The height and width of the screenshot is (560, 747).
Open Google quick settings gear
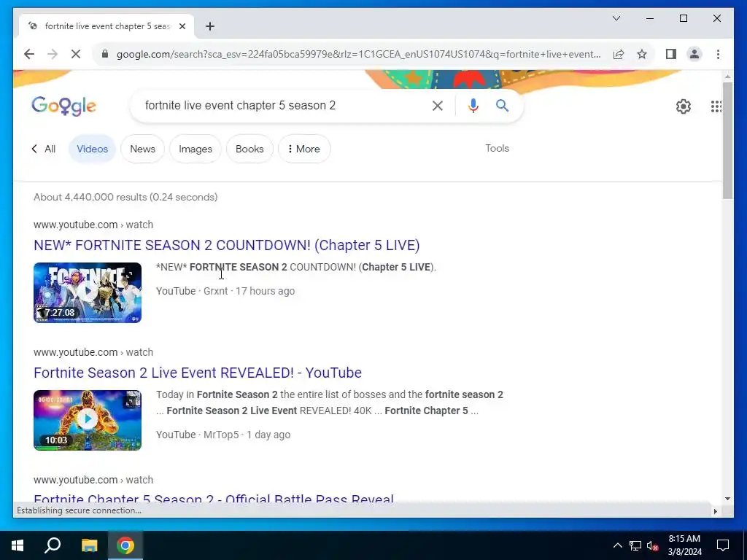tap(683, 106)
